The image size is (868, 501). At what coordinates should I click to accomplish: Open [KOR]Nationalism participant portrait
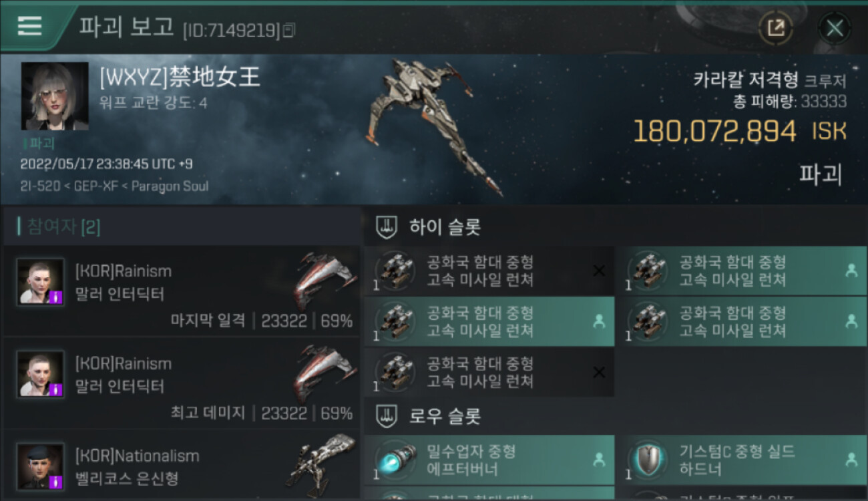(x=41, y=466)
